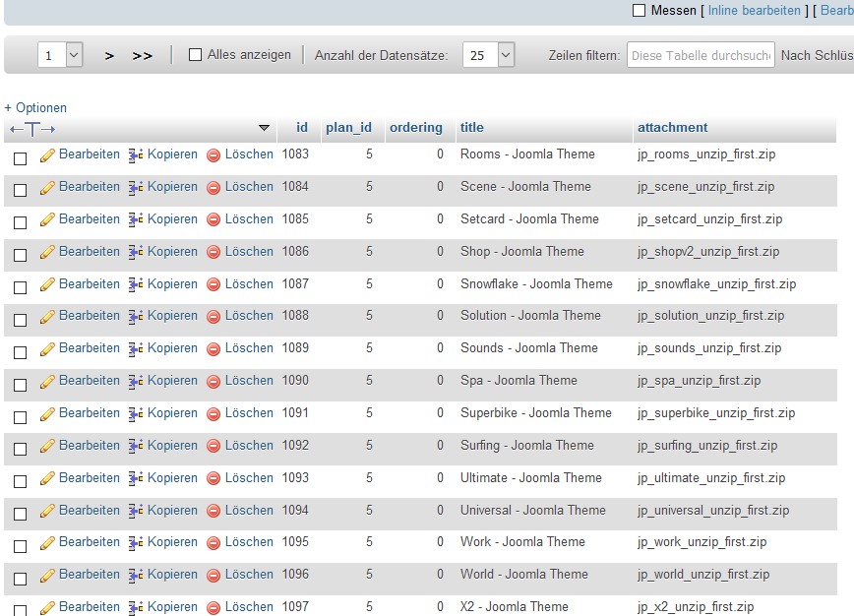854x616 pixels.
Task: Click Bearbeiten link for row 1091
Action: pos(90,413)
